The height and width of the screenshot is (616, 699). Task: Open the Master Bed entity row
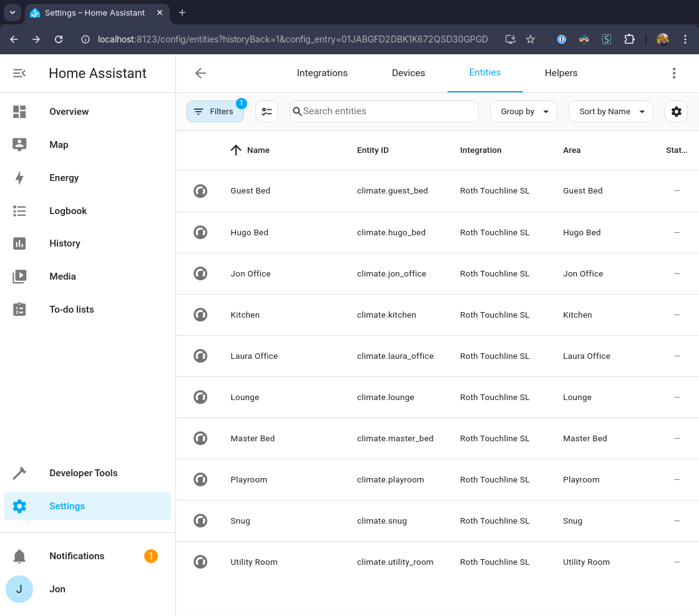pos(253,439)
